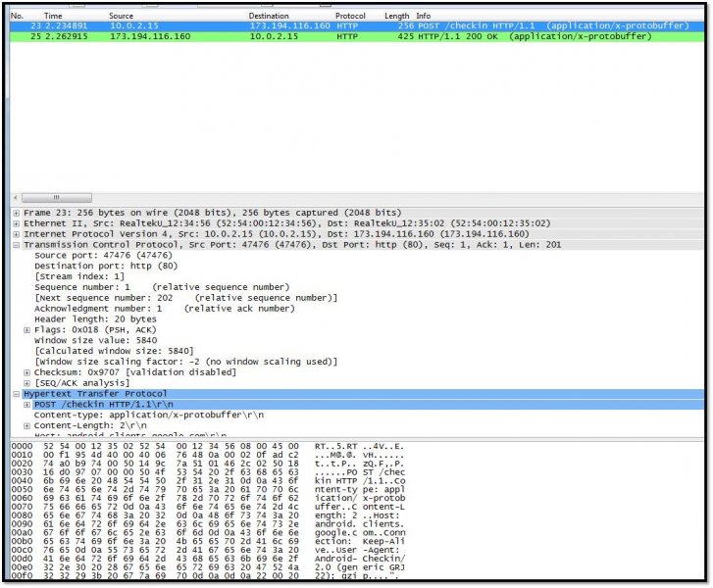The width and height of the screenshot is (713, 588).
Task: Click ASCII text 'android. clients.' in bytes pane
Action: pyautogui.click(x=359, y=524)
